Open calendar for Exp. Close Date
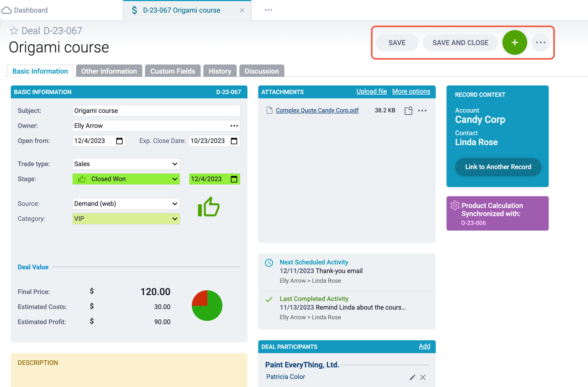This screenshot has height=387, width=588. (x=234, y=141)
